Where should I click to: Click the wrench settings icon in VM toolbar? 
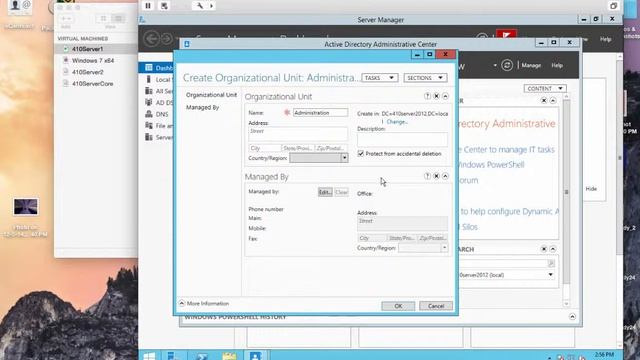200,5
